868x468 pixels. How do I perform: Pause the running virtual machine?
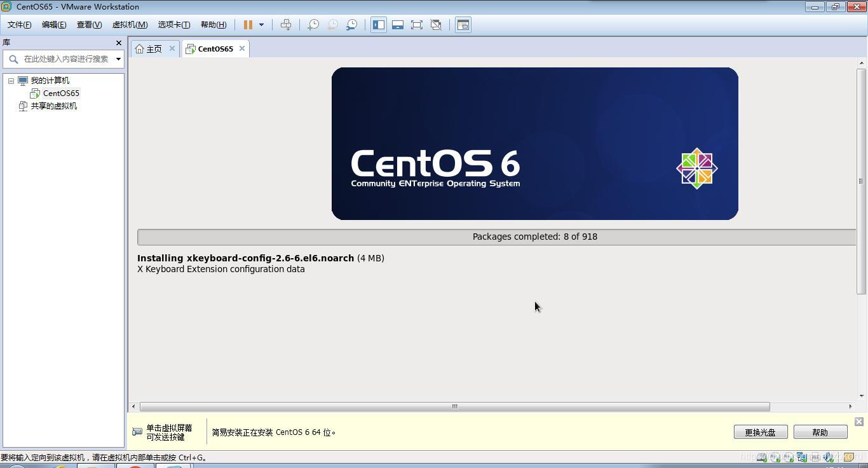pos(248,25)
